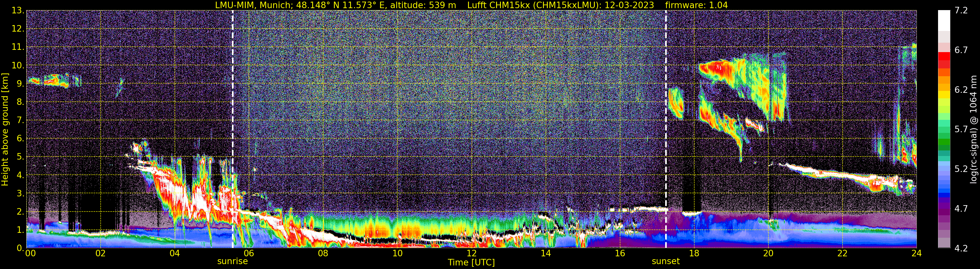
Task: Click the y-axis tick label '11.'
Action: (18, 47)
